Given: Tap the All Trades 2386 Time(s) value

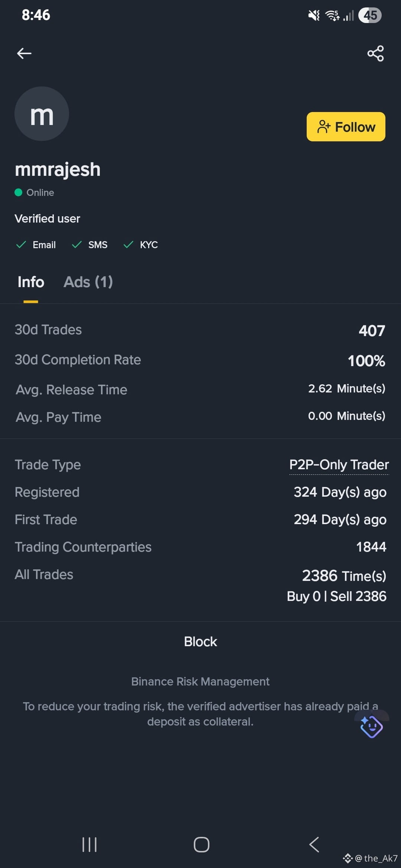Looking at the screenshot, I should (344, 576).
